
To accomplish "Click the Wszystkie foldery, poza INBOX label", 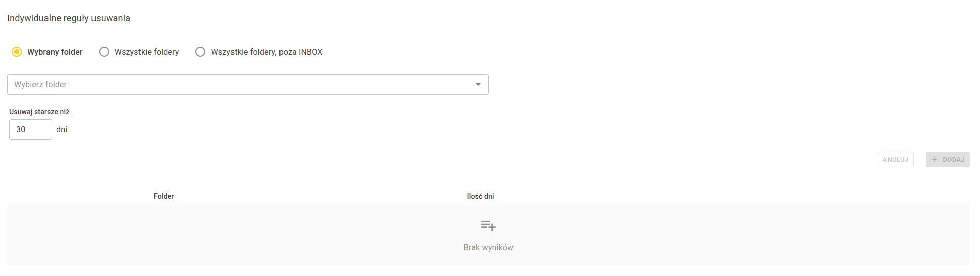I will pyautogui.click(x=267, y=52).
